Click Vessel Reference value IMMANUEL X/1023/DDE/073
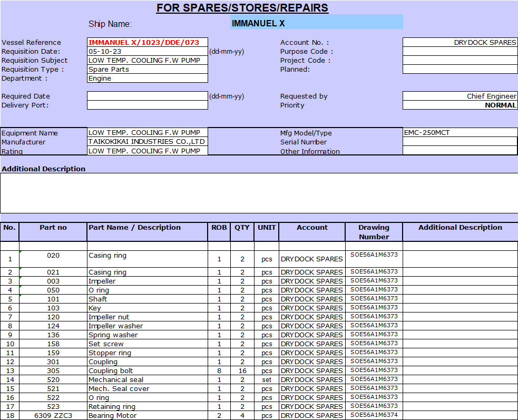This screenshot has width=518, height=420. click(148, 42)
